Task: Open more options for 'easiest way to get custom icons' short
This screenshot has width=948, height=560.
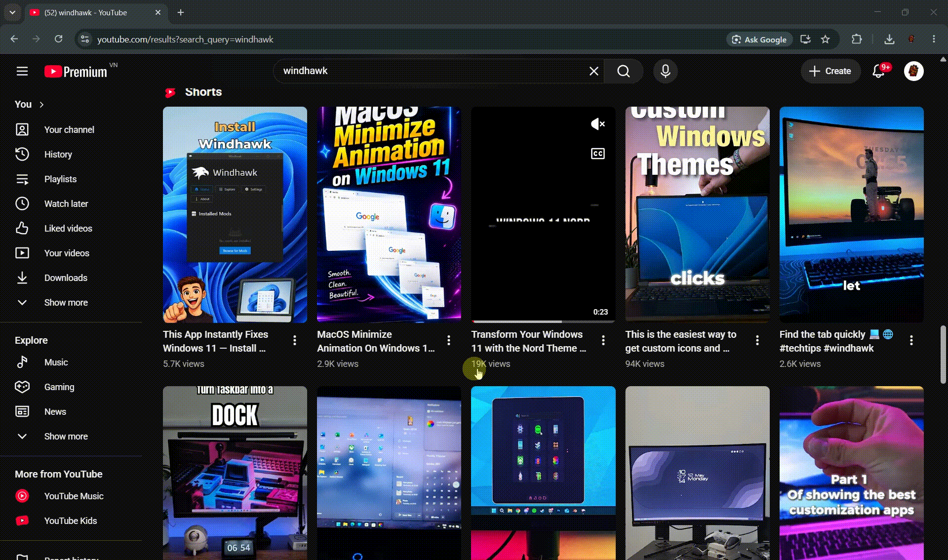Action: pos(757,340)
